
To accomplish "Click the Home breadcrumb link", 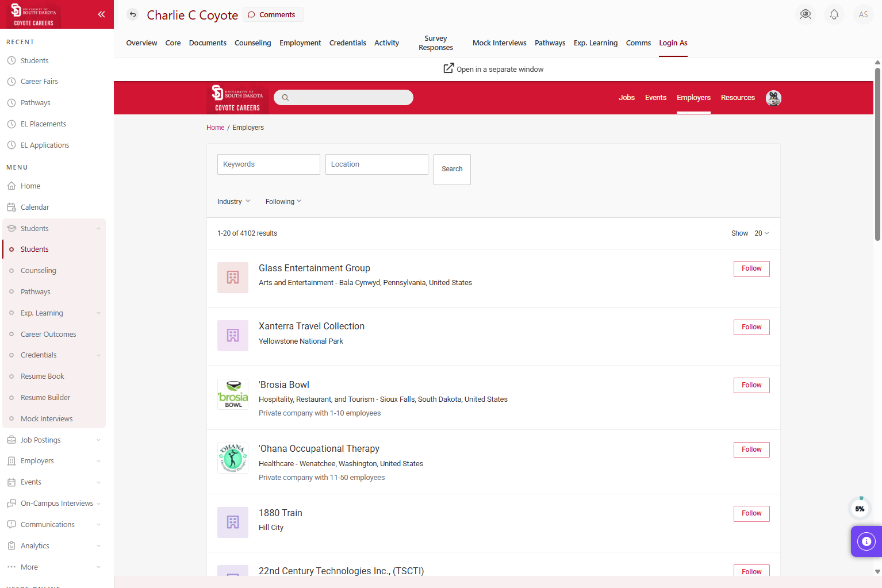I will [x=216, y=128].
